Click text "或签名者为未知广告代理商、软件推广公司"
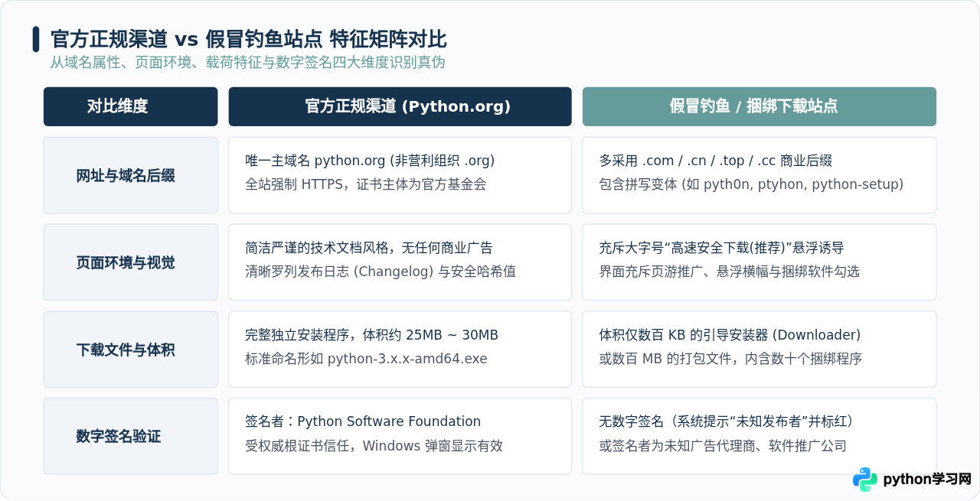 [723, 446]
